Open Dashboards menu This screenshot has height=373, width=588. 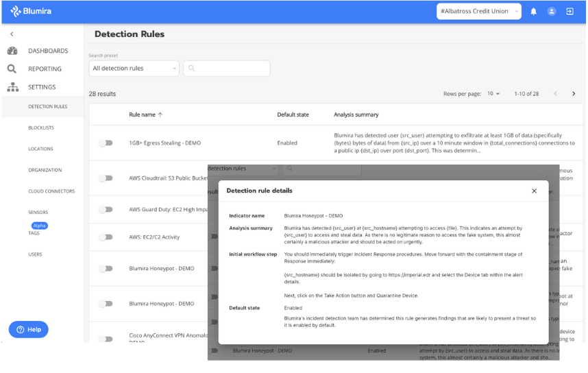click(x=48, y=51)
